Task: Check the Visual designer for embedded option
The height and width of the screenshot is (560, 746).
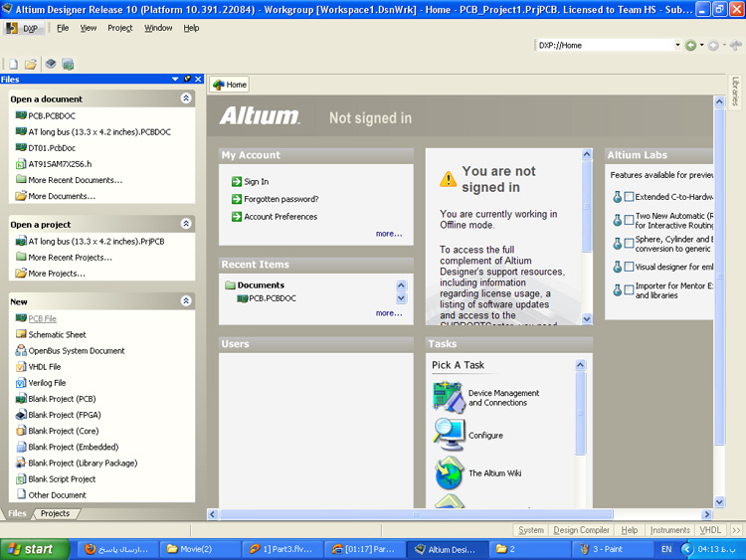Action: click(x=629, y=267)
